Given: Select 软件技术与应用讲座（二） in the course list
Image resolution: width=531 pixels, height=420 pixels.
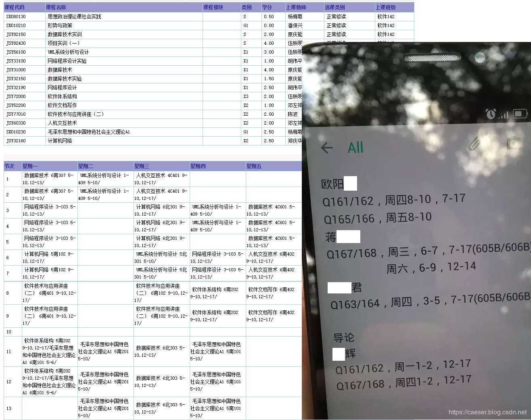Looking at the screenshot, I should click(76, 114).
